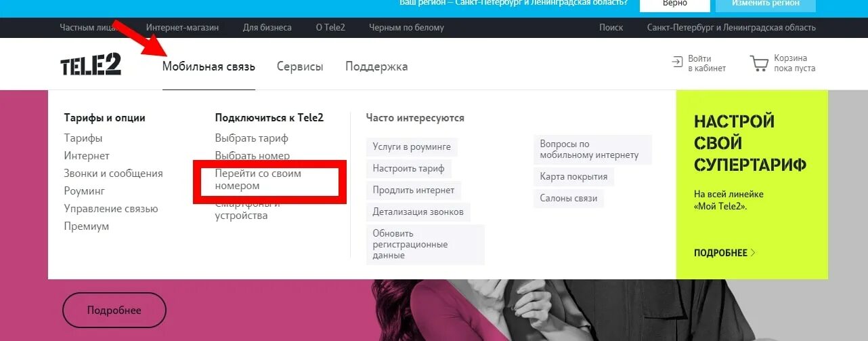Open О Tele2 link

[x=330, y=28]
